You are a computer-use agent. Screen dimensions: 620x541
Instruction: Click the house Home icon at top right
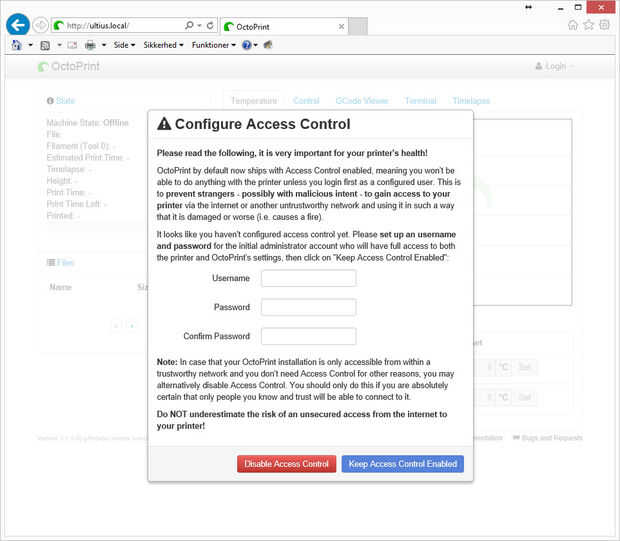tap(573, 25)
